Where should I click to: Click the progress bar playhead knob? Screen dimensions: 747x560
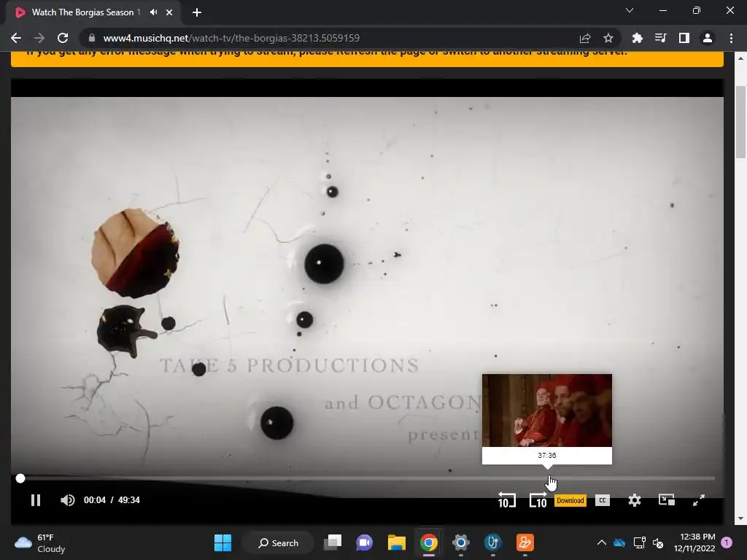[20, 478]
